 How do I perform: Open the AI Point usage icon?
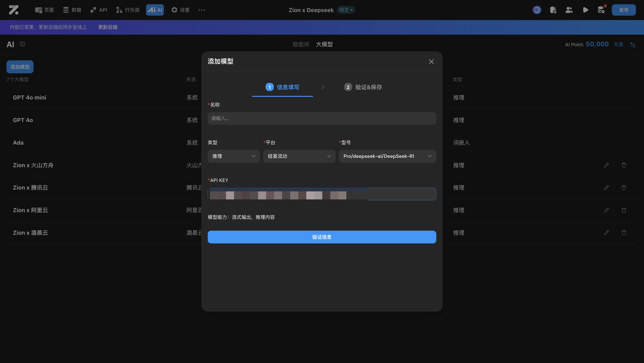pyautogui.click(x=633, y=44)
